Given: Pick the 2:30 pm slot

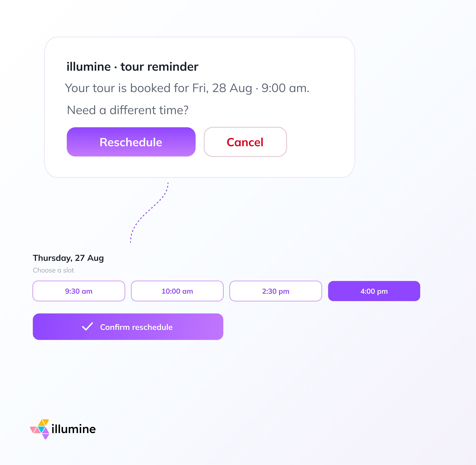Looking at the screenshot, I should click(276, 291).
